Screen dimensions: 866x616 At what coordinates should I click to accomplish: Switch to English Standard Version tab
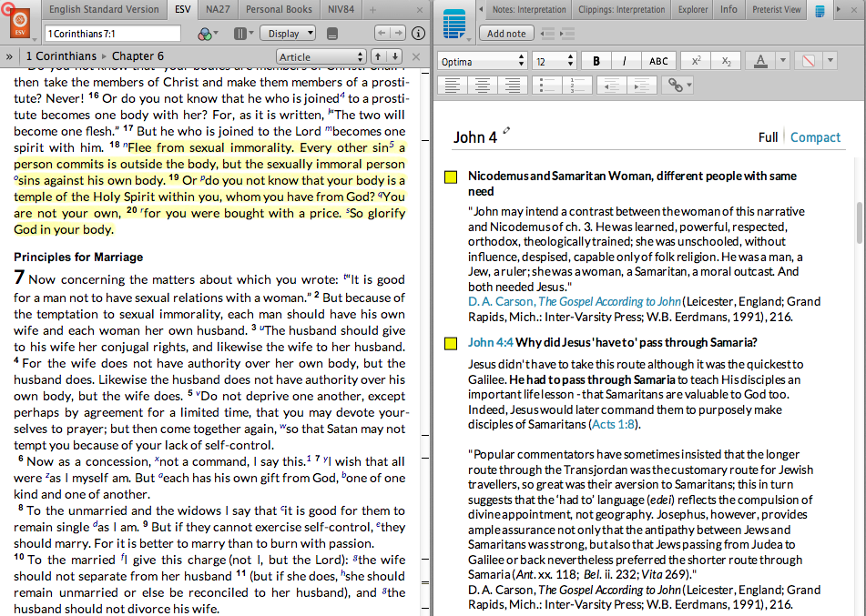pyautogui.click(x=104, y=9)
